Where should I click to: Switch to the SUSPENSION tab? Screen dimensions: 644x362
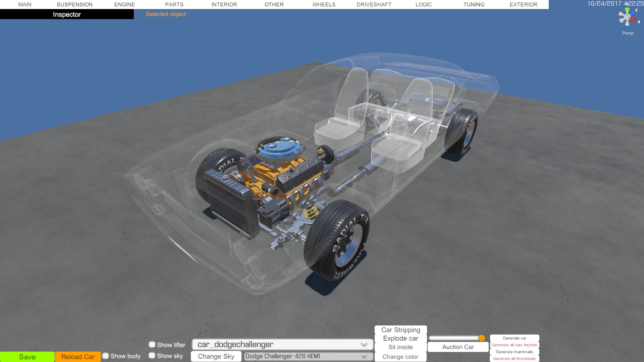[74, 4]
